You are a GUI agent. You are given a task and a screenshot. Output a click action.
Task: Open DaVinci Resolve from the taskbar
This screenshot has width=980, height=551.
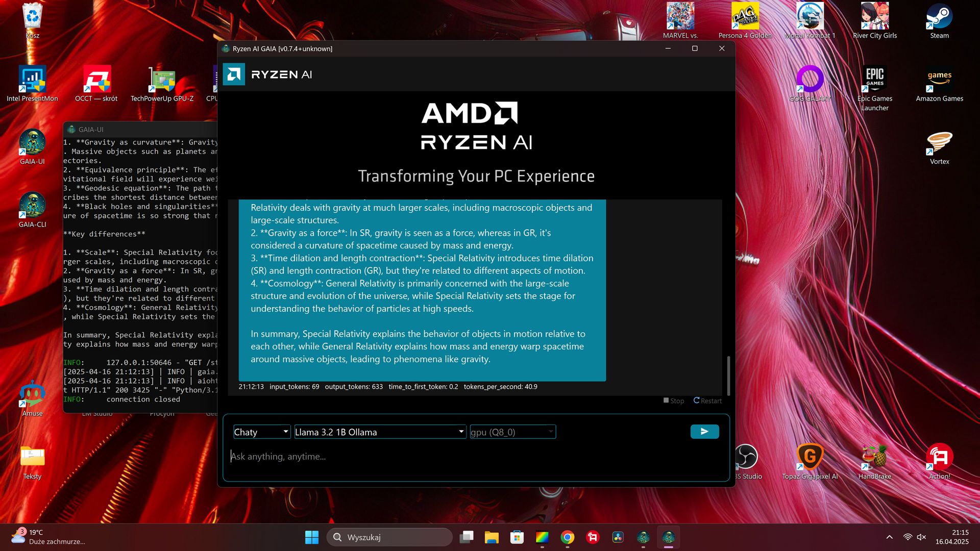tap(618, 537)
